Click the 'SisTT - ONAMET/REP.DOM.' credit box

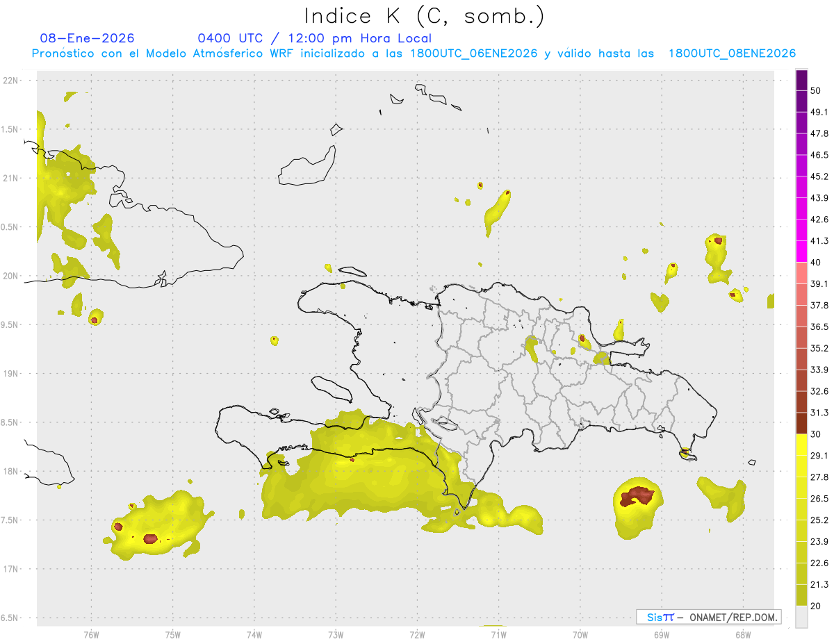coord(708,617)
